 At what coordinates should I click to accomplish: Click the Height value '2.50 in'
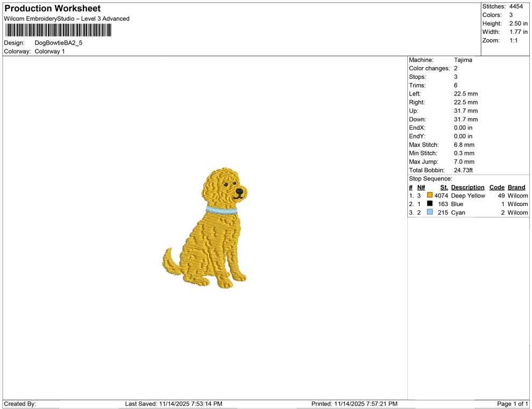click(519, 24)
